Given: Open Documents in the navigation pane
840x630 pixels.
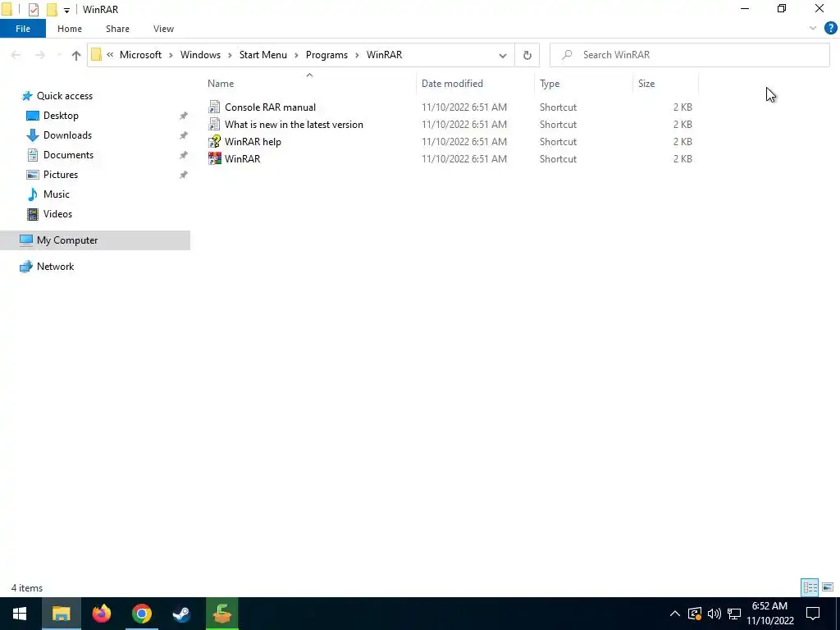Looking at the screenshot, I should (68, 155).
